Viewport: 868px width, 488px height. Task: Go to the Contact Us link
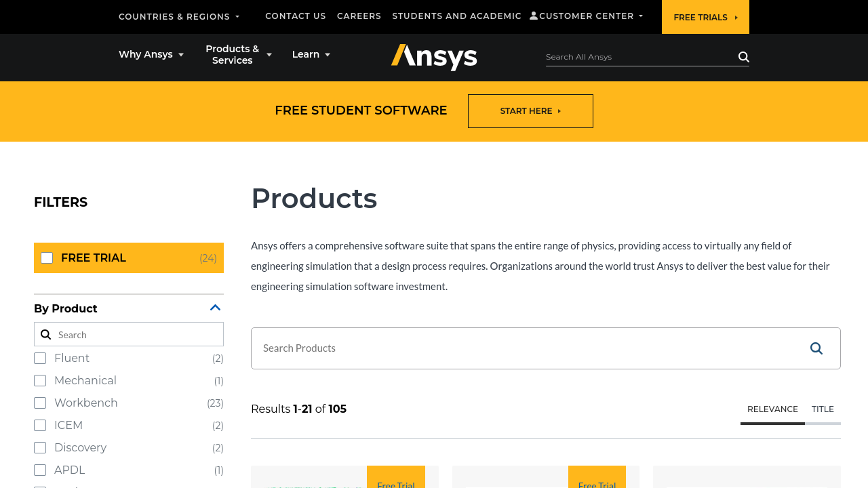296,16
